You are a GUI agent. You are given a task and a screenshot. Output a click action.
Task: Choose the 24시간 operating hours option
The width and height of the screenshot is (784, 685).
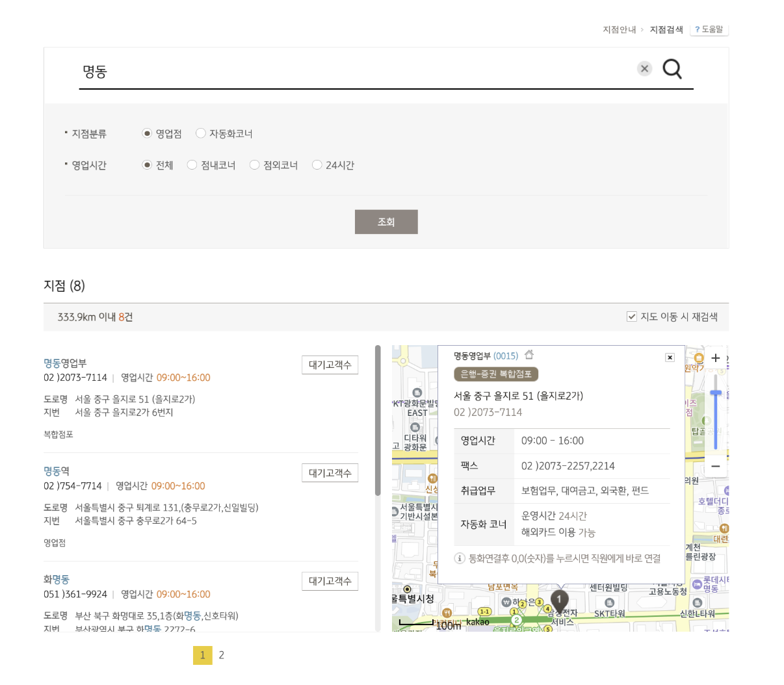(317, 164)
